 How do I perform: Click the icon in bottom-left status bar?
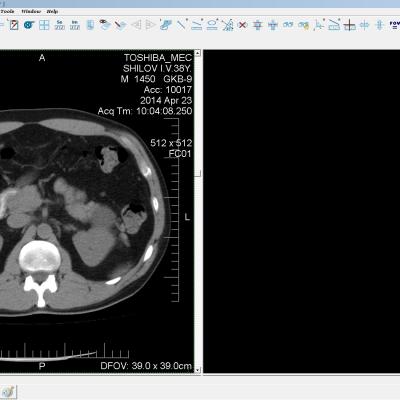(8, 391)
